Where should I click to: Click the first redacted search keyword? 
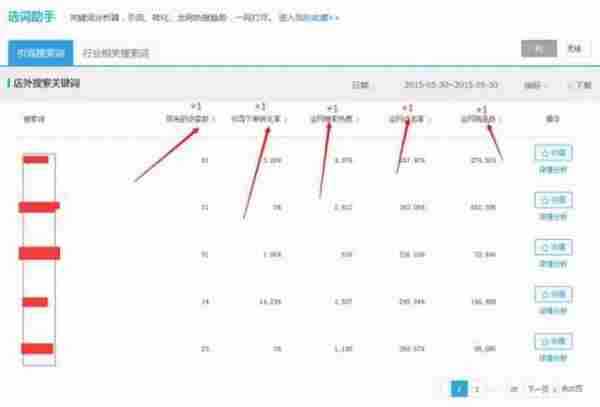point(36,159)
